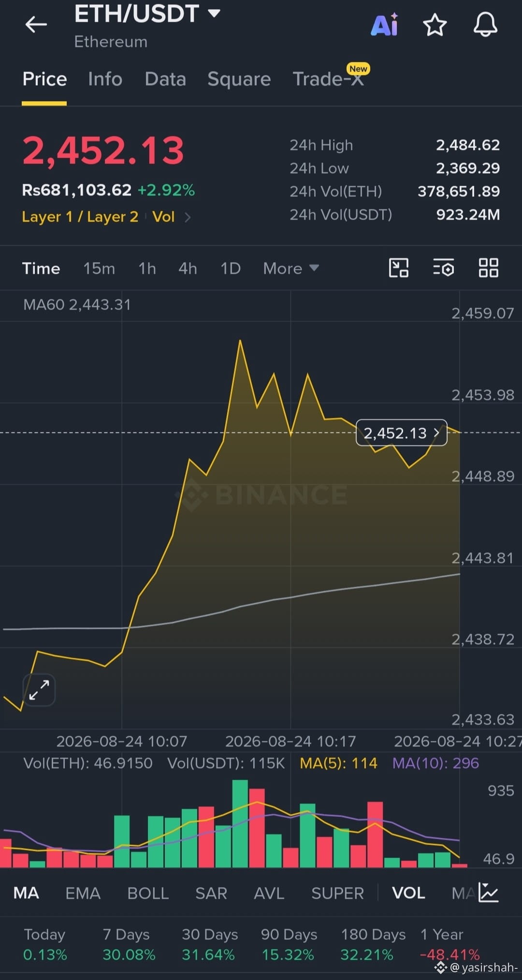The height and width of the screenshot is (980, 522).
Task: Tap the 30 Days 31.64% performance
Action: pos(209,945)
